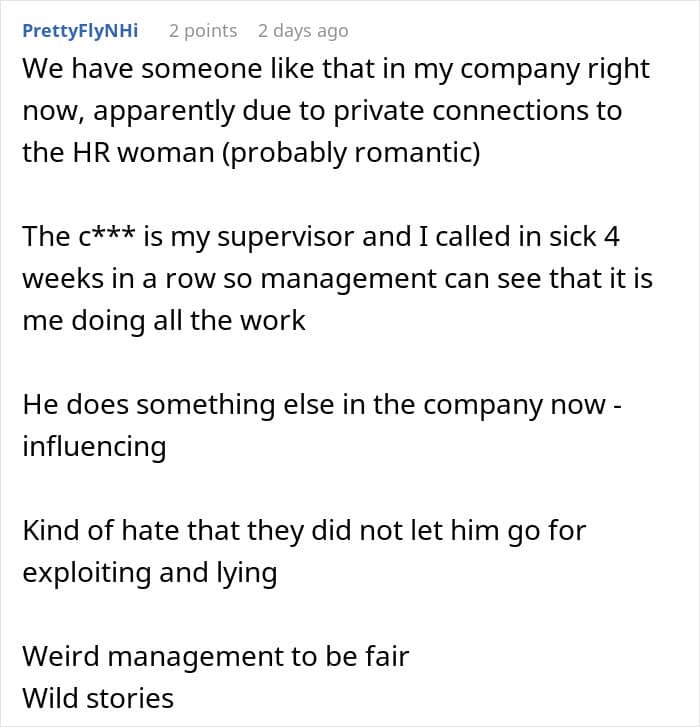Click the line "He does something else"

(322, 404)
